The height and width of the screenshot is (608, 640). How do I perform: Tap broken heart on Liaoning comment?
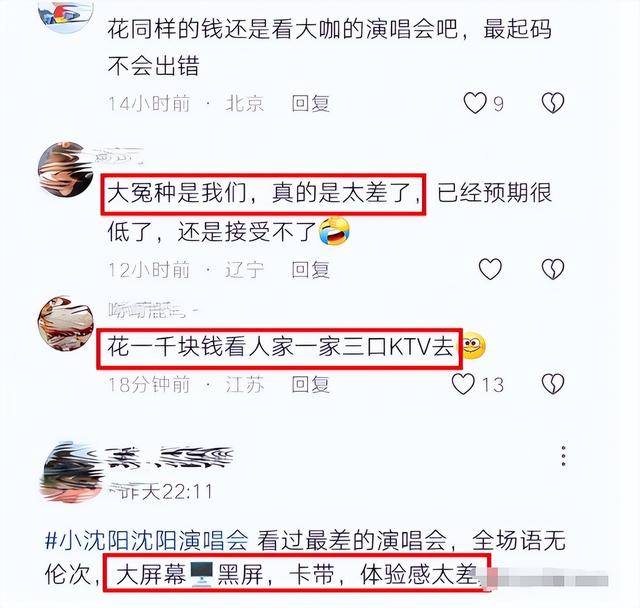553,269
